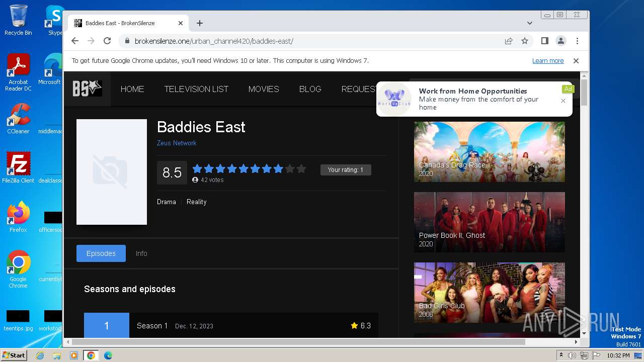Click the 8.5 score box
The height and width of the screenshot is (362, 644).
[172, 173]
